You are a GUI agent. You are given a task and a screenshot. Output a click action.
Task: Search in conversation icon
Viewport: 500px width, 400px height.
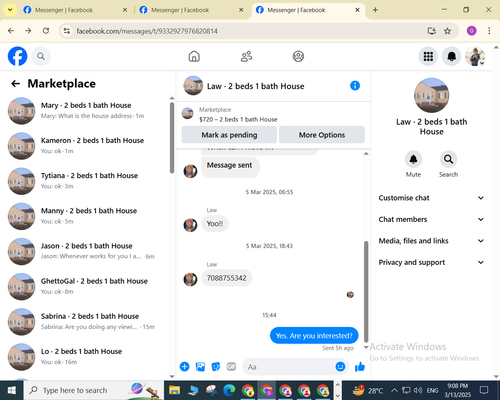point(448,160)
